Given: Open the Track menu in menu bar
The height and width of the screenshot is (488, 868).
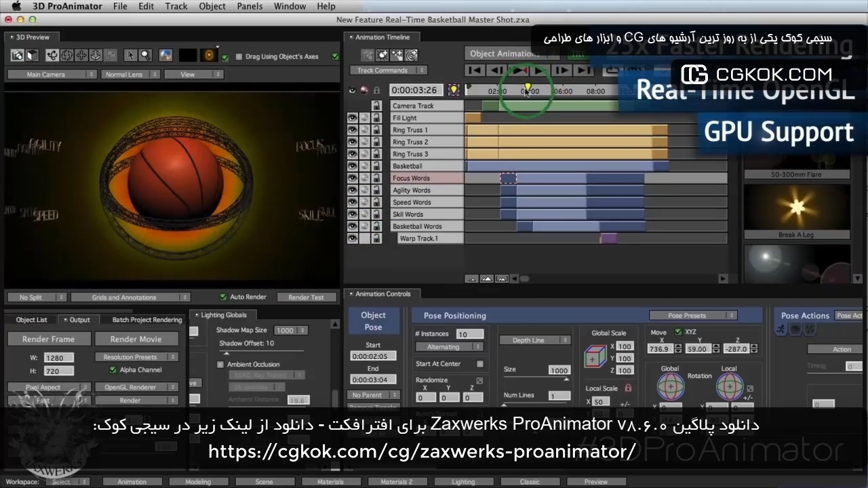Looking at the screenshot, I should (176, 6).
